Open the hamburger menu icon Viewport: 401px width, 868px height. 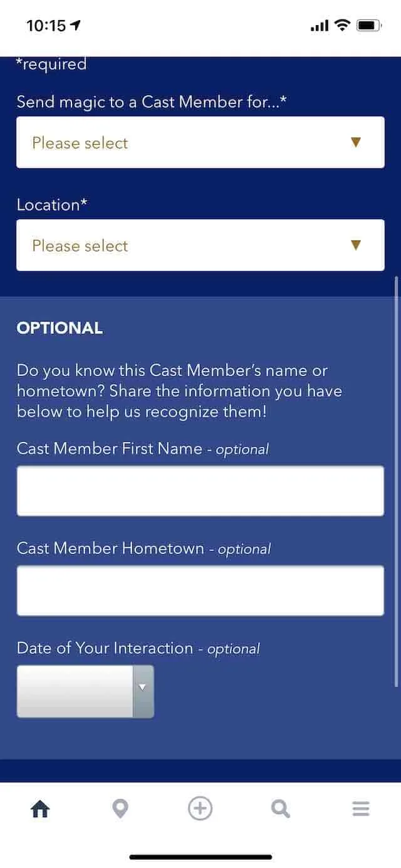(361, 809)
